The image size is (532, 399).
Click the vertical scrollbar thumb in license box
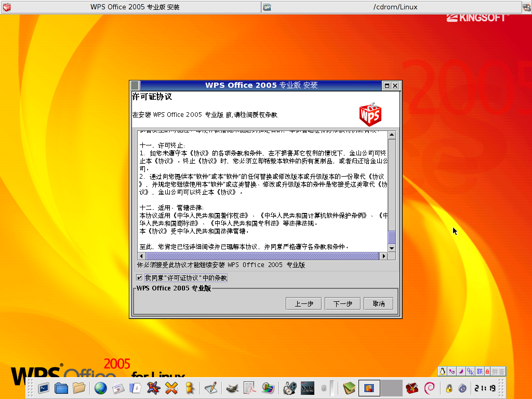point(392,237)
